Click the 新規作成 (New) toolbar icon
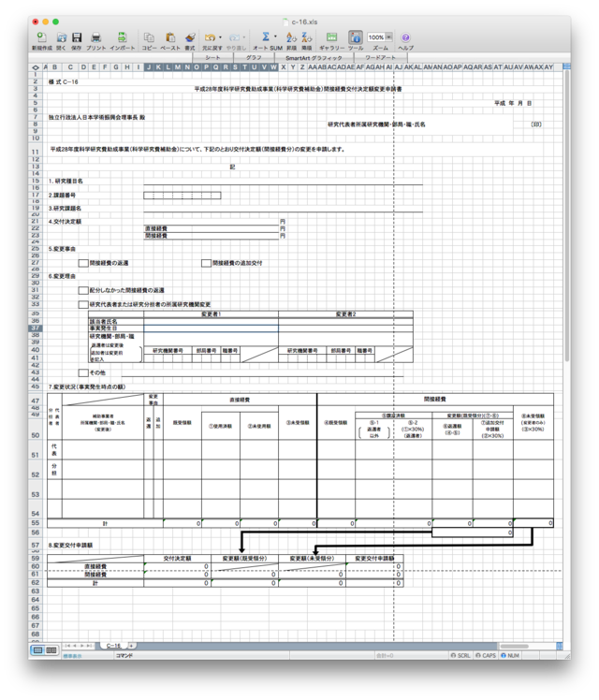Screen dimensions: 599x700 coord(41,37)
